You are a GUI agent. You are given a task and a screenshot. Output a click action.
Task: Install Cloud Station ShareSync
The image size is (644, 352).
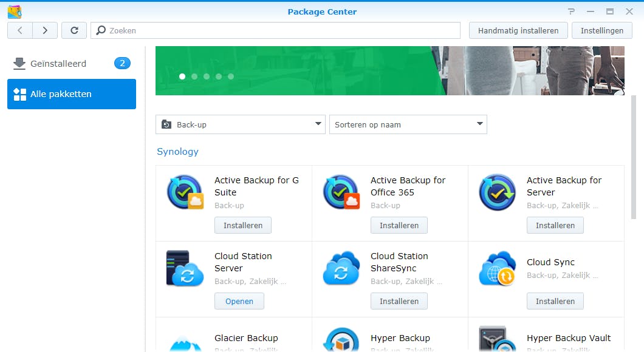(399, 301)
